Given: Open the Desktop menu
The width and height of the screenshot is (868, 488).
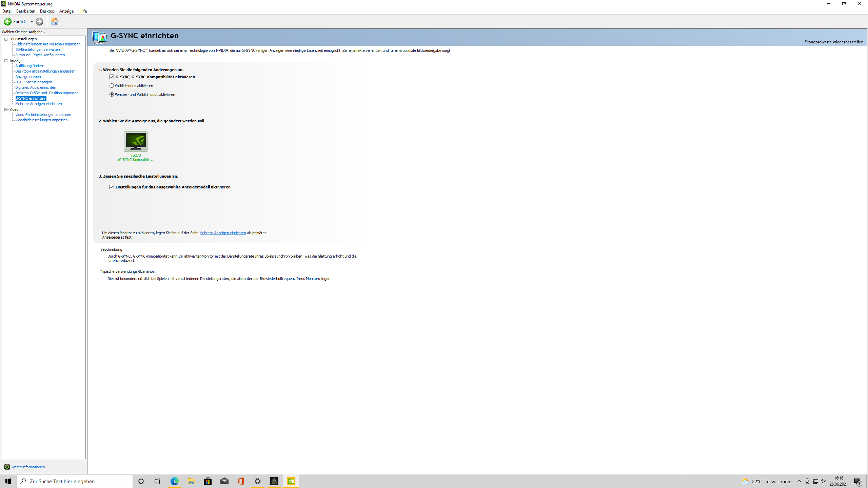Looking at the screenshot, I should pos(47,11).
